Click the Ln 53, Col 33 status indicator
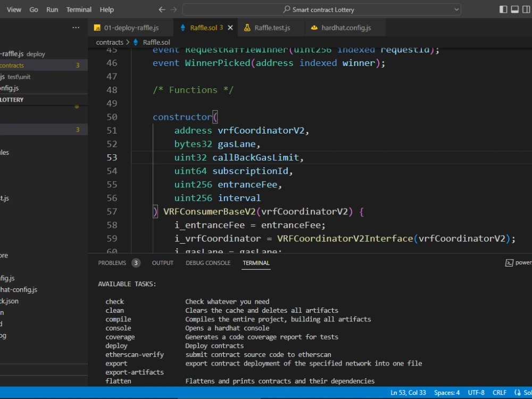This screenshot has width=532, height=399. point(409,393)
